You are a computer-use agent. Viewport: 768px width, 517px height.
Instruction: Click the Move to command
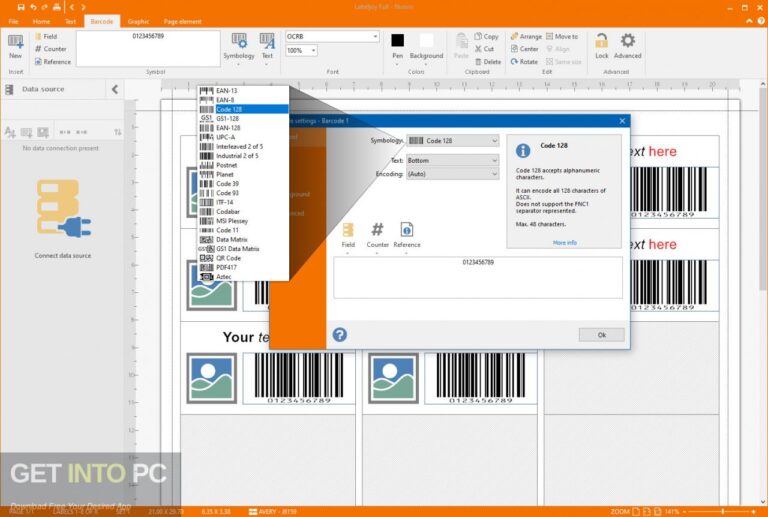coord(562,36)
